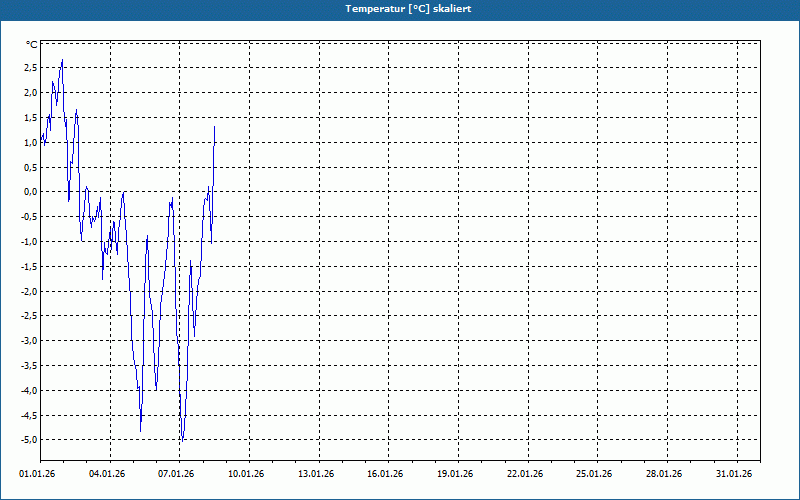This screenshot has width=800, height=500.
Task: Click the chart title 'Temperatur [°C] skaliert'
Action: click(408, 9)
